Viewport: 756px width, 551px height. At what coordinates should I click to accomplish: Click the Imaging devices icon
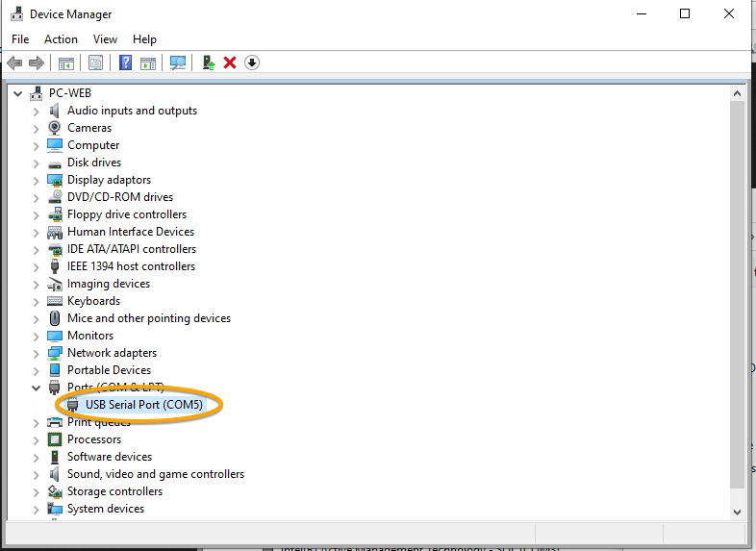pyautogui.click(x=55, y=284)
